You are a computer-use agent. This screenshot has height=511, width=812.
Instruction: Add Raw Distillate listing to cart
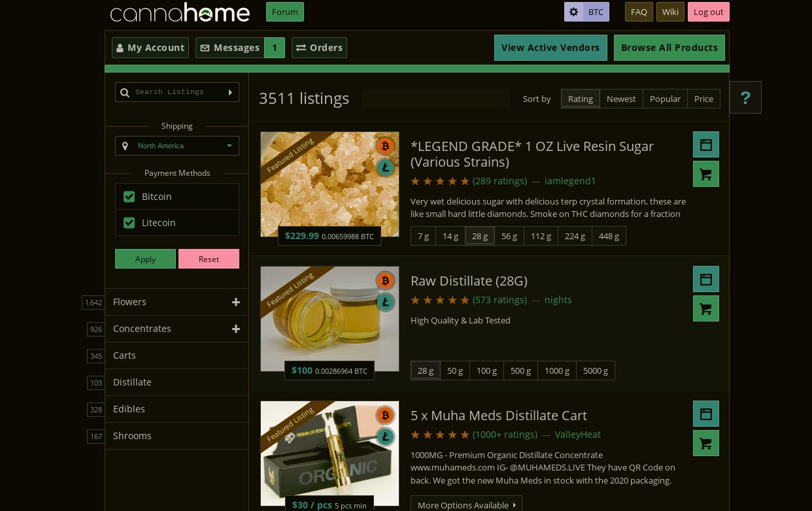tap(705, 308)
